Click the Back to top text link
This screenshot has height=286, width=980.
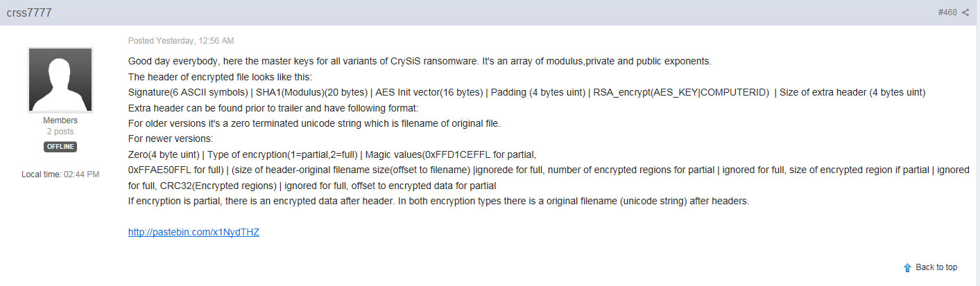pyautogui.click(x=936, y=267)
